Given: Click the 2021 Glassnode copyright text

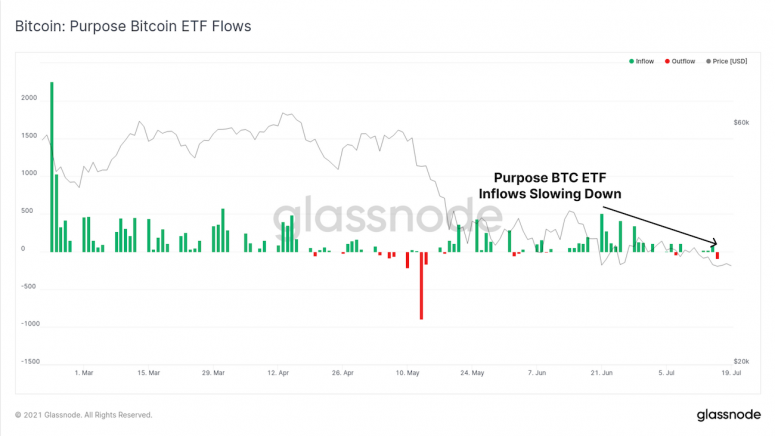Looking at the screenshot, I should 84,415.
